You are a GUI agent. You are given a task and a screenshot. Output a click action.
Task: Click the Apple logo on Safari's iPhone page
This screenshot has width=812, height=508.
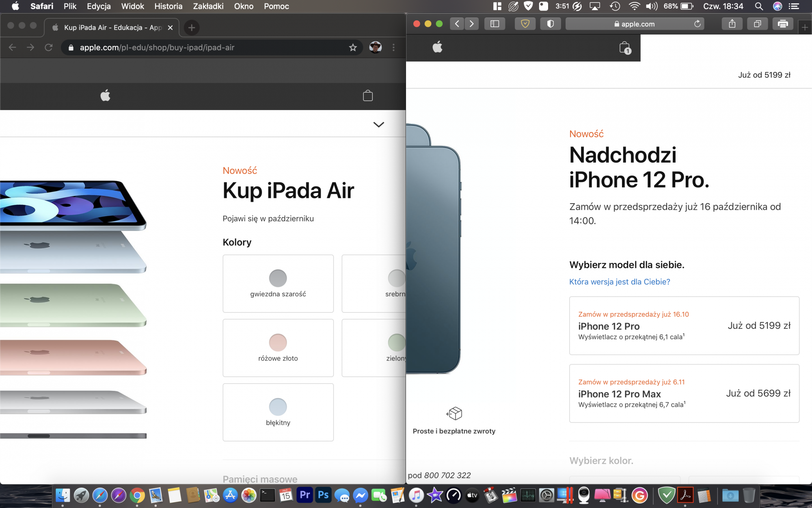[x=437, y=47]
